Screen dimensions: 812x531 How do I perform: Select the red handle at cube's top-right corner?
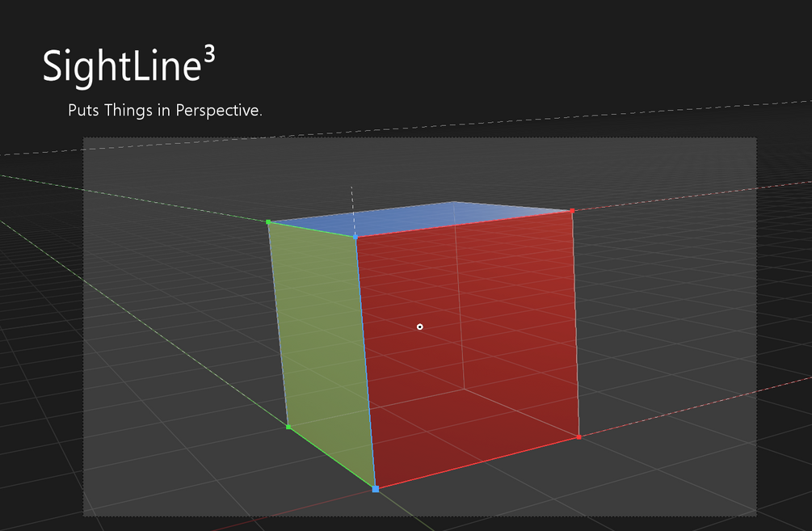point(572,211)
